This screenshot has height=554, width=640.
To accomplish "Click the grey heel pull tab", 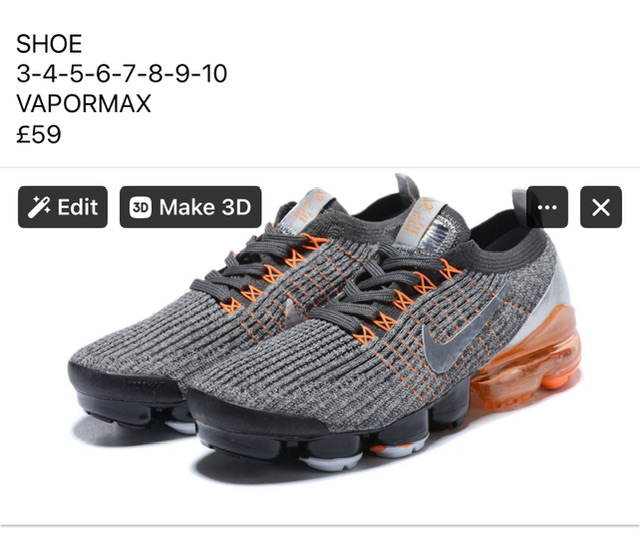I will coord(407,187).
